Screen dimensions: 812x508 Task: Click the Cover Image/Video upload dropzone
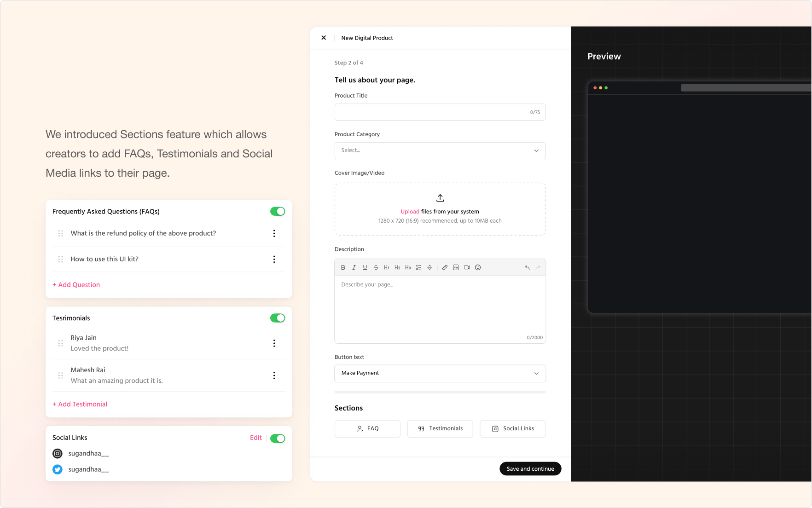click(440, 209)
